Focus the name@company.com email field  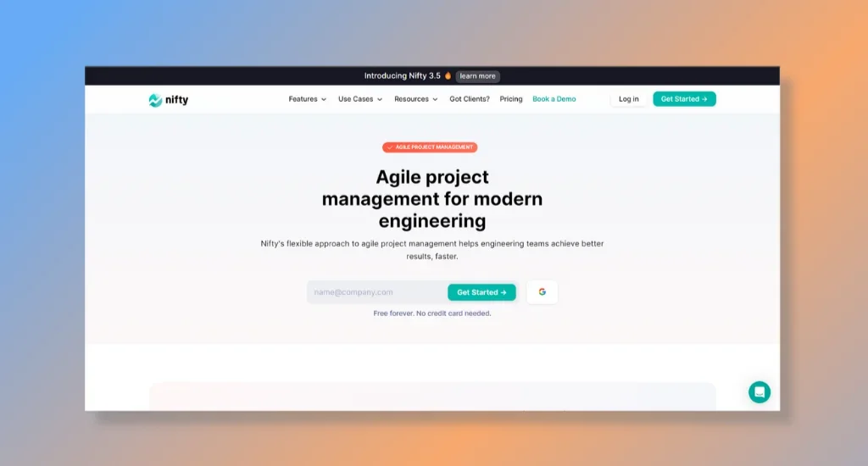point(373,292)
